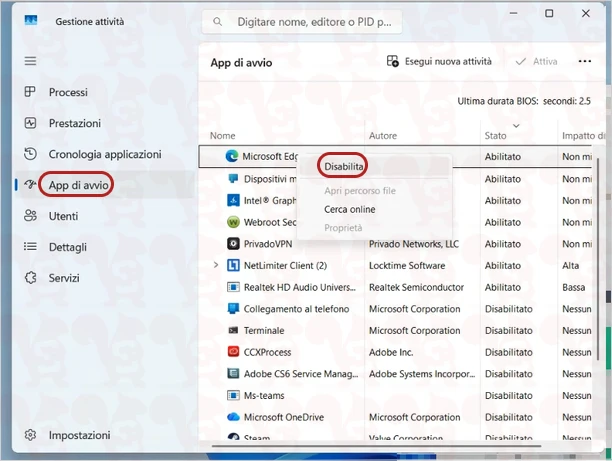612x461 pixels.
Task: Open Cronologia applicazioni tab
Action: click(105, 154)
